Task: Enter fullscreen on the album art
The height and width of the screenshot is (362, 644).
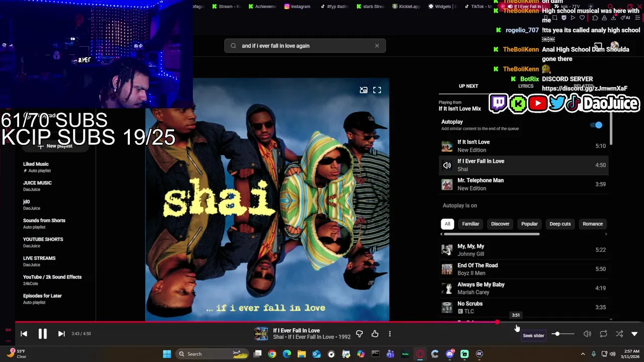Action: point(377,90)
